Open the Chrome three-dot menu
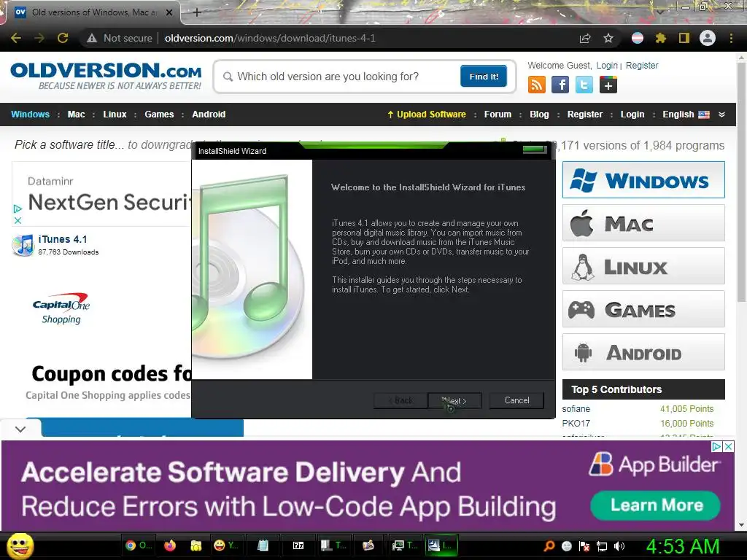The height and width of the screenshot is (560, 747). pyautogui.click(x=731, y=38)
